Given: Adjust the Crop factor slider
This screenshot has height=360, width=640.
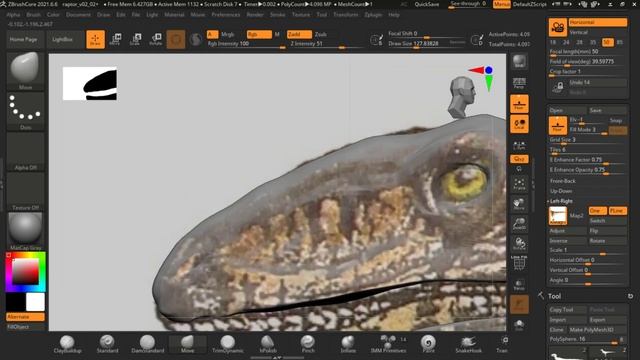Looking at the screenshot, I should pyautogui.click(x=588, y=72).
